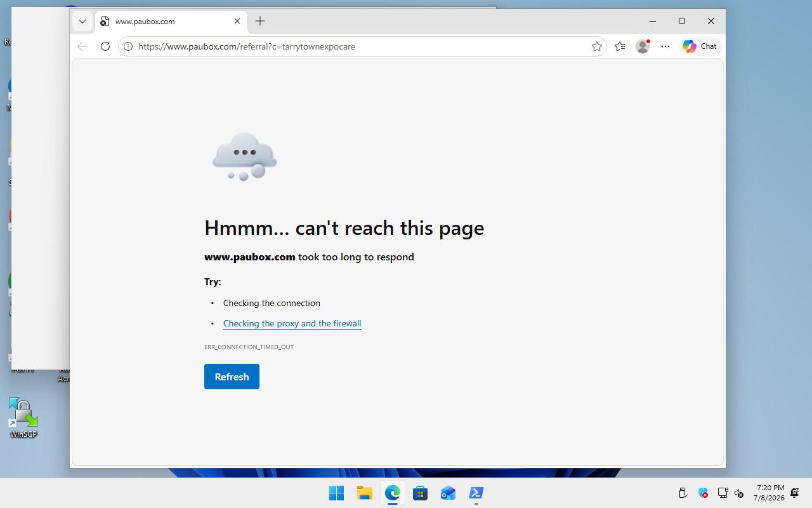
Task: Click the muted volume tray icon
Action: (x=739, y=493)
